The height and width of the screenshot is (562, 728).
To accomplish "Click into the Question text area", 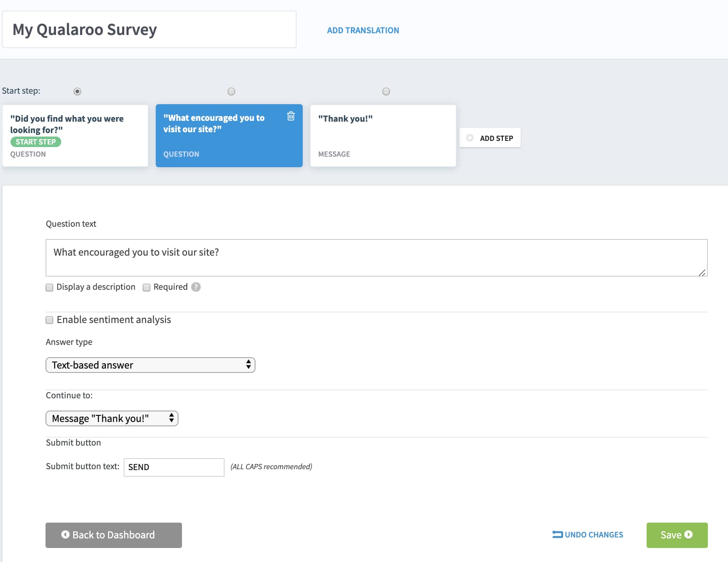I will pos(377,258).
